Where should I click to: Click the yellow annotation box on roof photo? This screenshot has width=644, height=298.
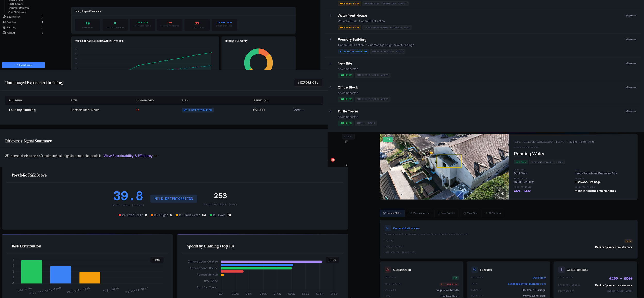tap(449, 161)
